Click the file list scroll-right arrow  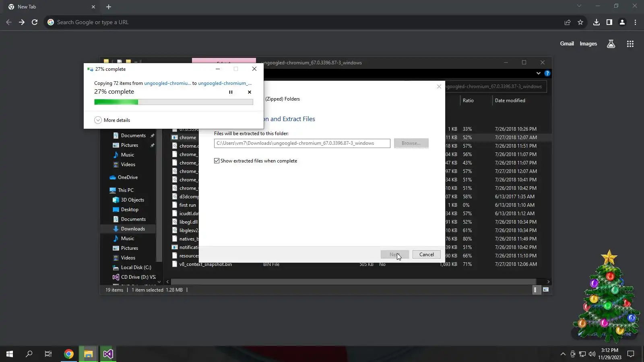[548, 282]
